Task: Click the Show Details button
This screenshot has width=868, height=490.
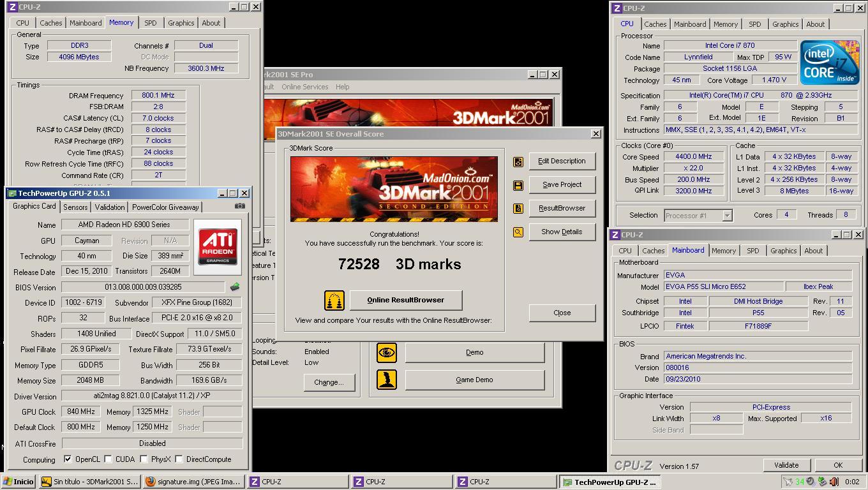Action: coord(562,232)
